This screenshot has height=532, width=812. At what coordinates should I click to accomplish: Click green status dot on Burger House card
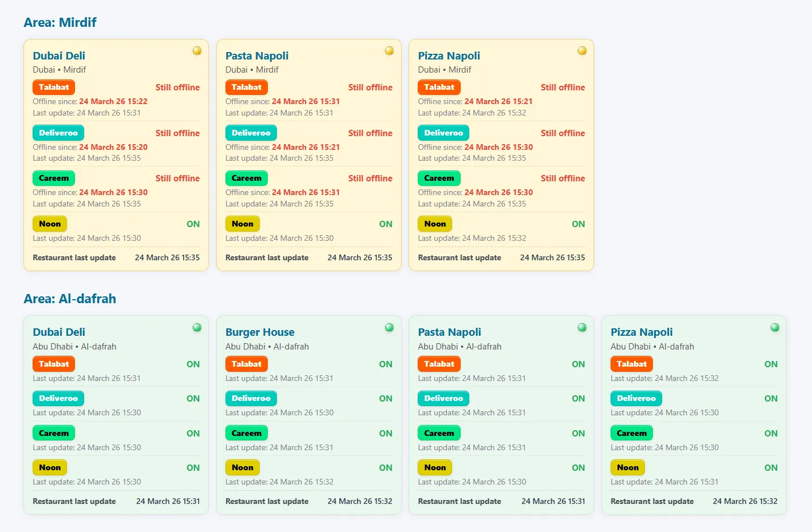point(389,327)
